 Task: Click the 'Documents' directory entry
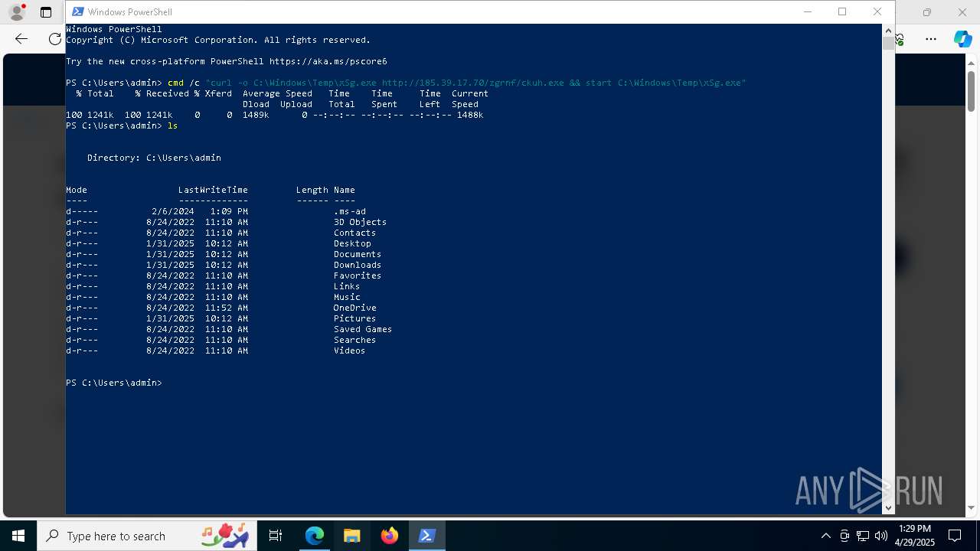[357, 254]
